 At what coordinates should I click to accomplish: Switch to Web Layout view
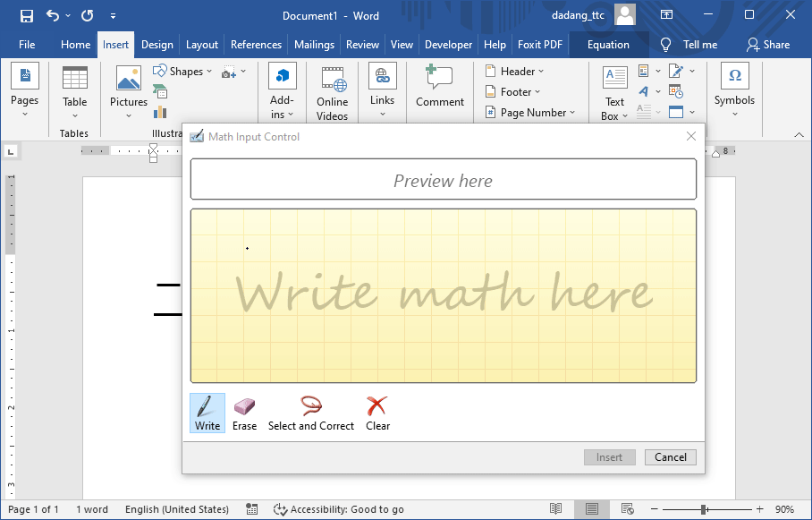627,508
